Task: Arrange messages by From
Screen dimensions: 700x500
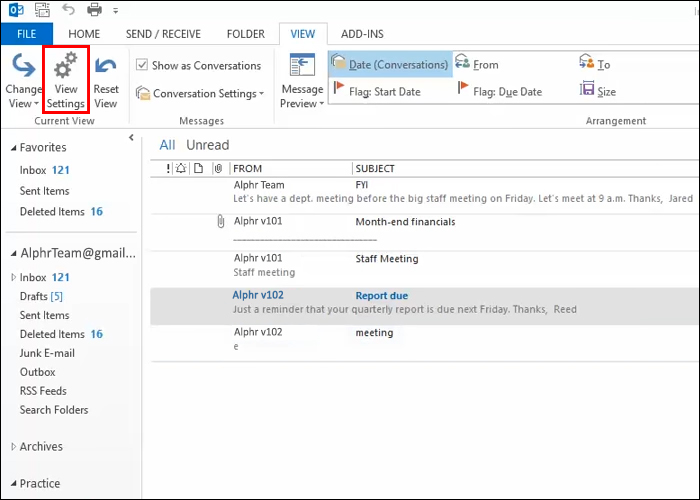Action: (477, 65)
